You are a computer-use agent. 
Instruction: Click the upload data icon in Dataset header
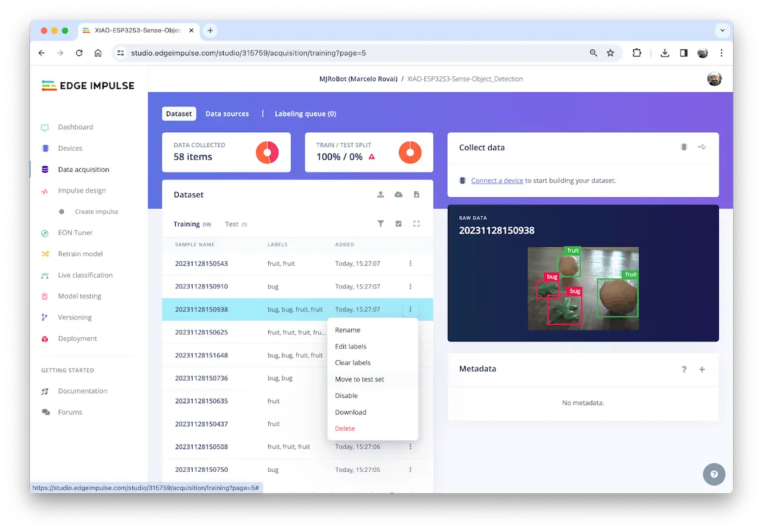380,195
